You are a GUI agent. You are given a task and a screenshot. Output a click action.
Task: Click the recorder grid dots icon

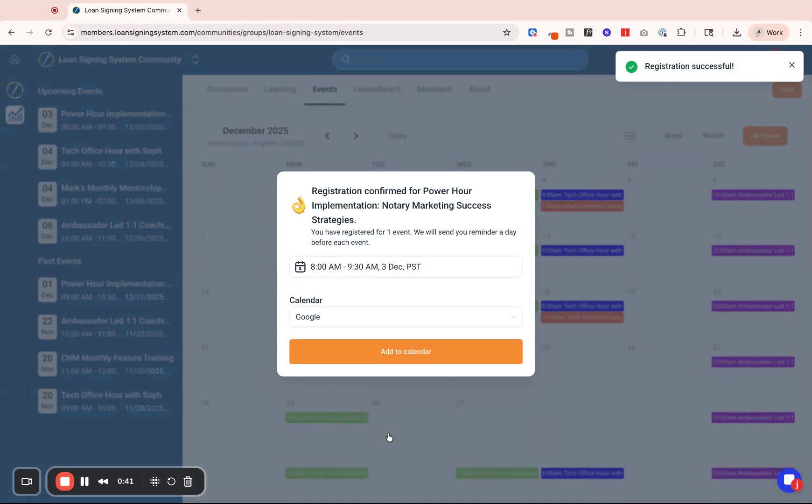[x=155, y=481]
